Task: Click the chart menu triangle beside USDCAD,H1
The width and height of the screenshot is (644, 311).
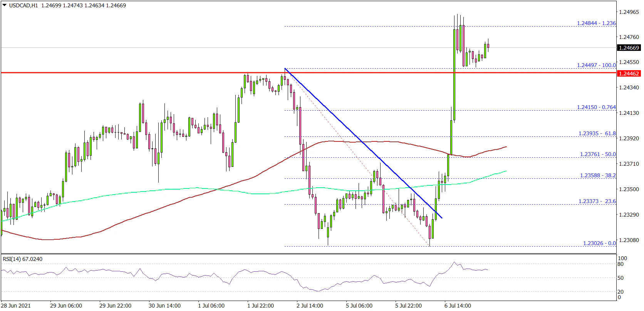Action: point(4,5)
